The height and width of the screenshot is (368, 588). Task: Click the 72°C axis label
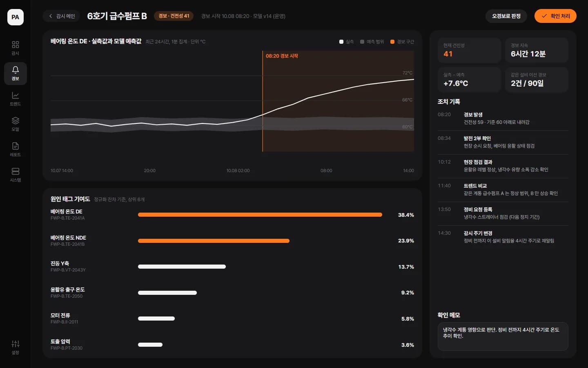pos(407,73)
